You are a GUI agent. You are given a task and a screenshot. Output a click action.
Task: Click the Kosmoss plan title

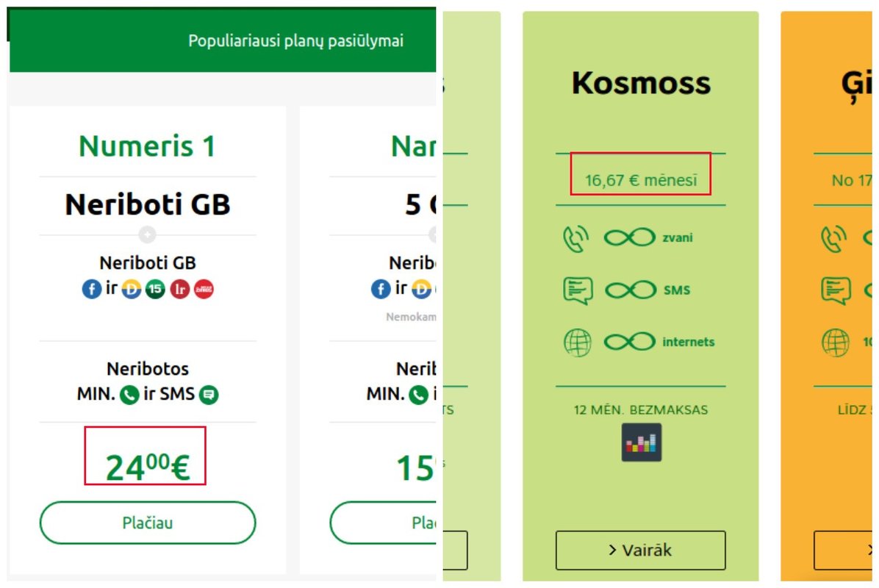point(641,84)
